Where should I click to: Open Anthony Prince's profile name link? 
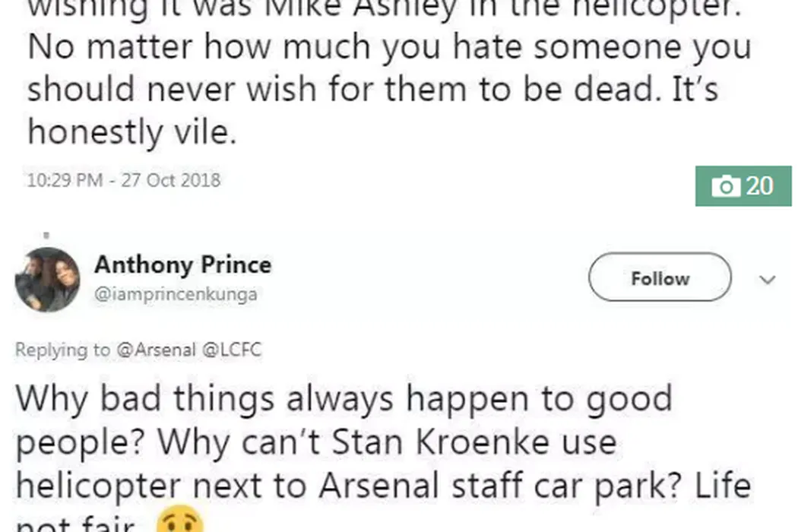(182, 265)
